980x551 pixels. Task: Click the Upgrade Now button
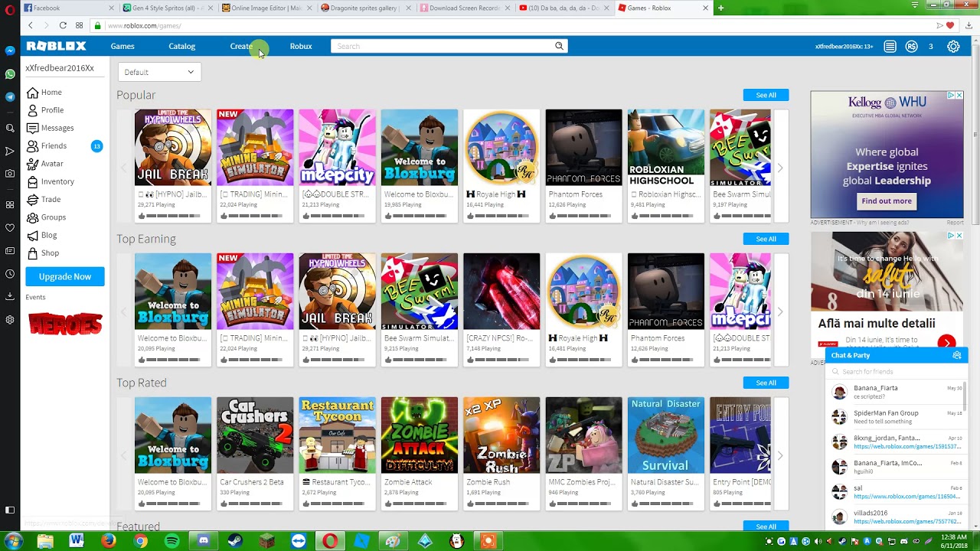[x=65, y=276]
